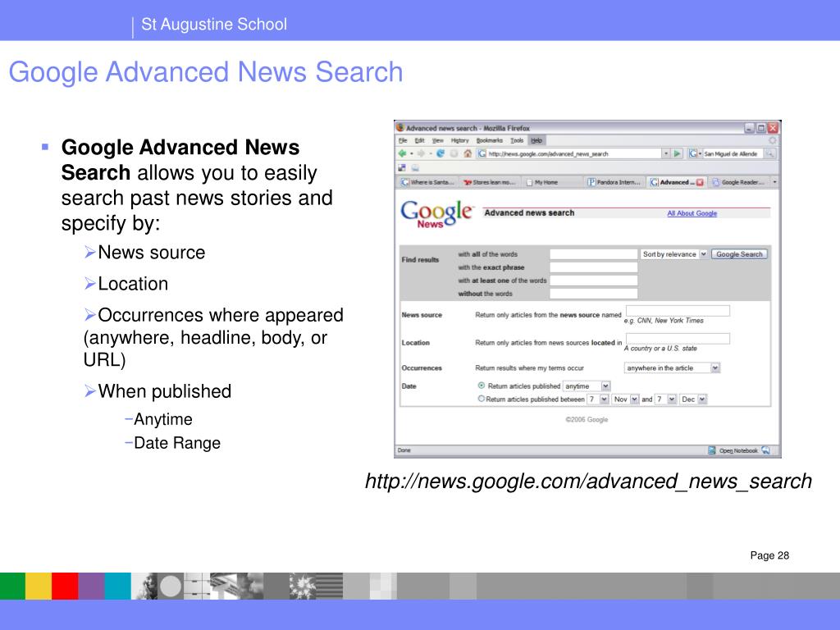Click the 'Done' status bar text
The height and width of the screenshot is (630, 840).
pos(404,450)
